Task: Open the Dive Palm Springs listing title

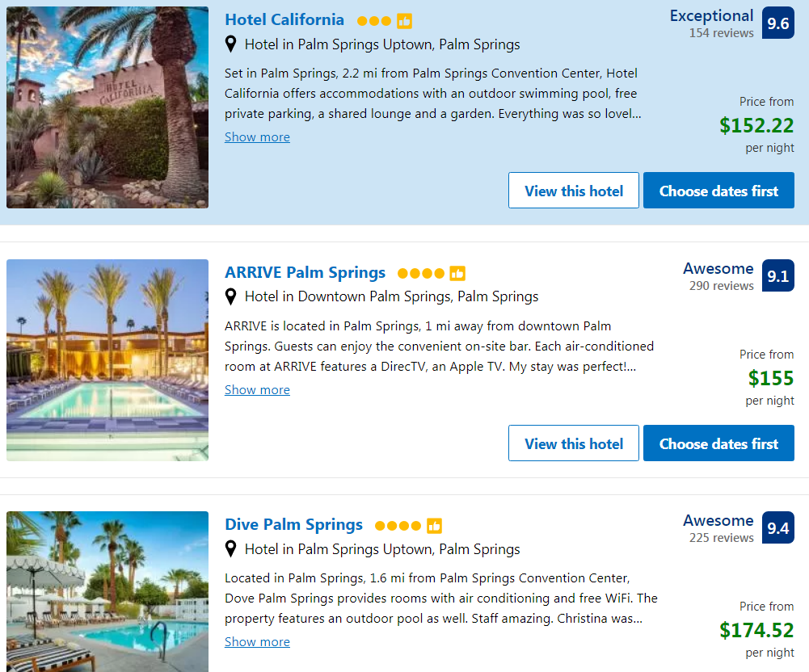Action: [293, 524]
